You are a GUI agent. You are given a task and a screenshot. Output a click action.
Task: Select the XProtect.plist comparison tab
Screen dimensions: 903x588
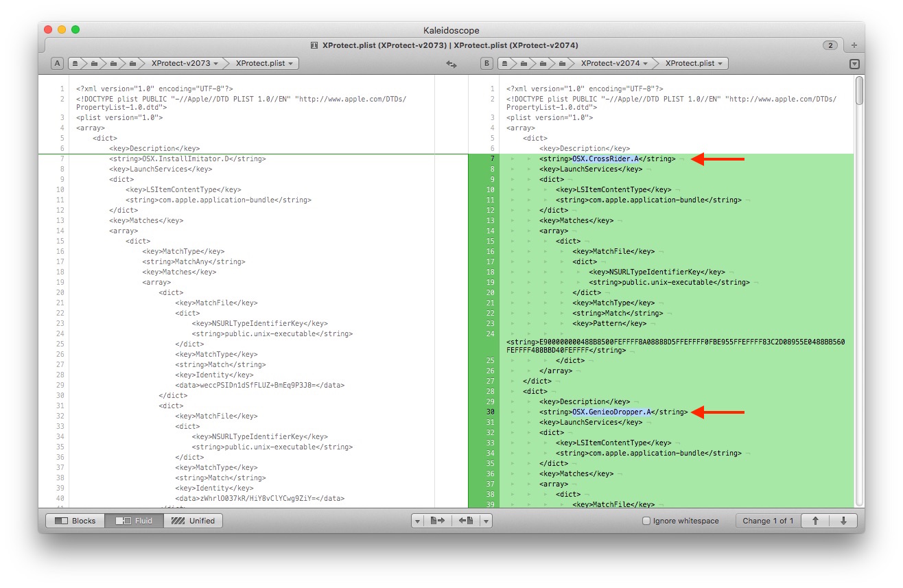[x=445, y=45]
